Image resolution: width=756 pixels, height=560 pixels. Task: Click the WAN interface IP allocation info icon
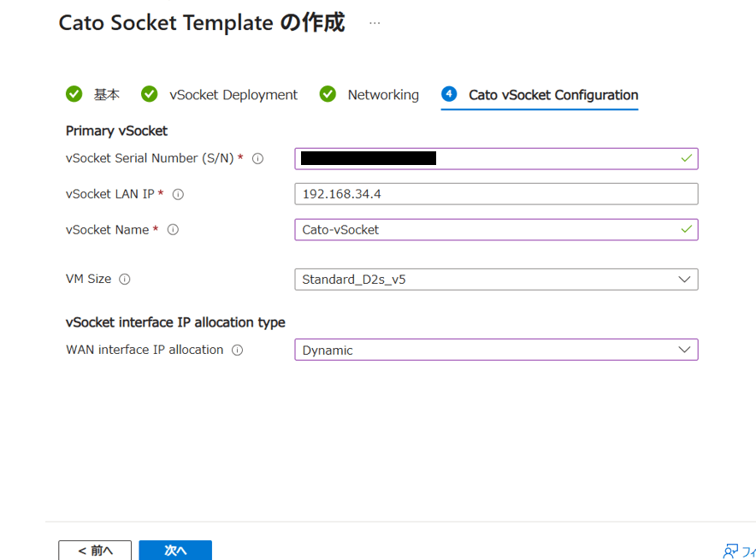pyautogui.click(x=238, y=350)
